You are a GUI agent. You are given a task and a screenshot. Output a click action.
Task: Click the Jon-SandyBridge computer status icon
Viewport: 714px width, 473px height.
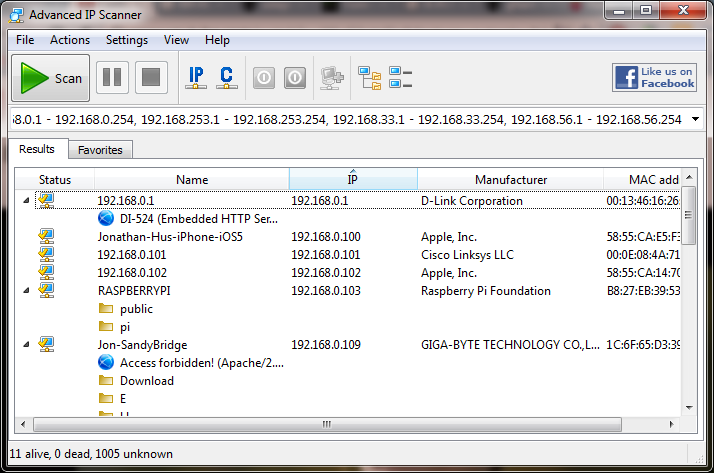[x=46, y=344]
